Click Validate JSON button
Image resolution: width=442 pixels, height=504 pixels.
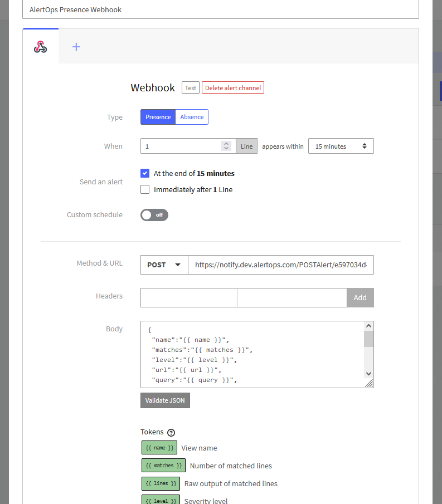tap(165, 400)
